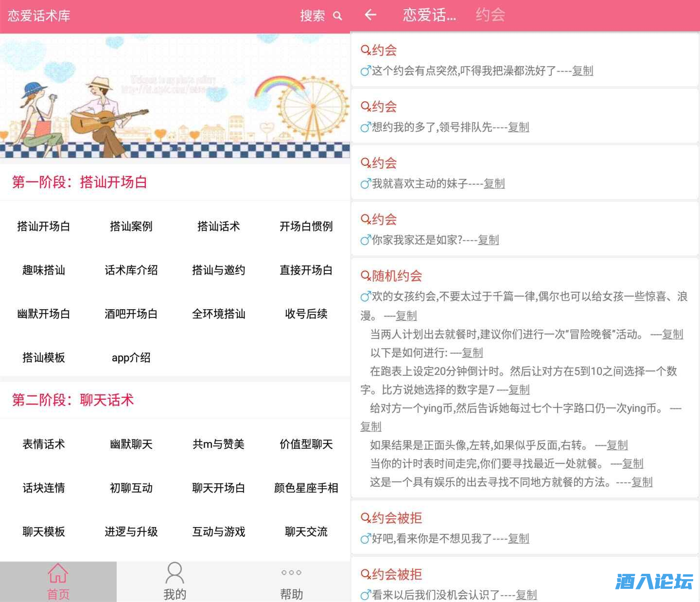Click the female symbol icon beside 随机约会

point(366,276)
